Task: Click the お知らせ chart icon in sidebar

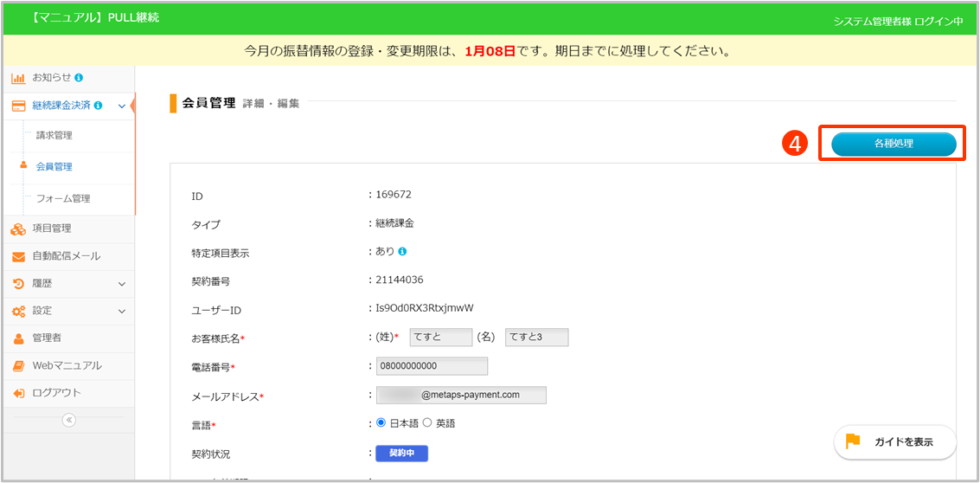Action: (17, 78)
